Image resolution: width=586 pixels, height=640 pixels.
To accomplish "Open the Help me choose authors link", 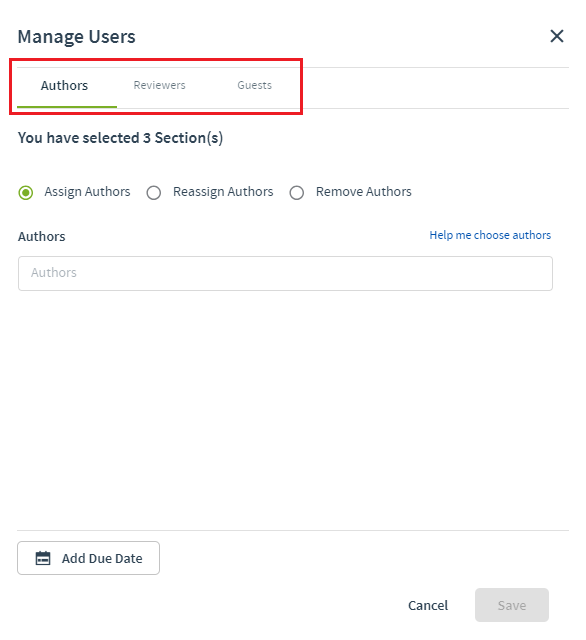I will click(490, 235).
